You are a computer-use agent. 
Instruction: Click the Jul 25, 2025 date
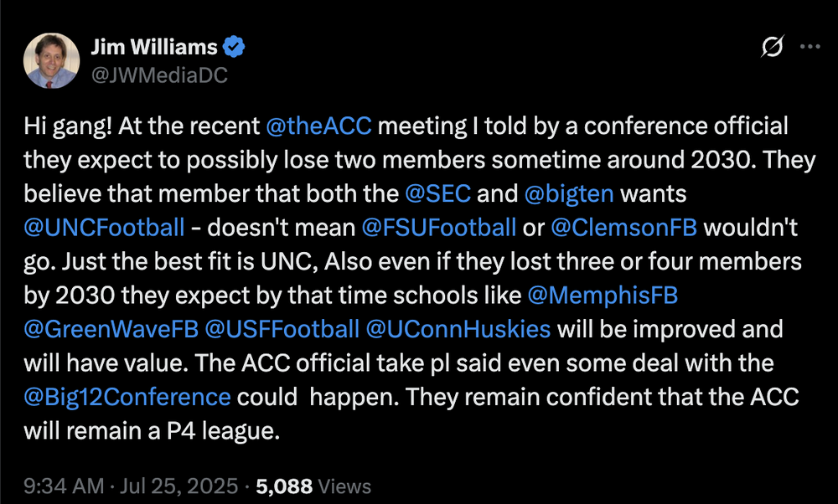click(x=178, y=486)
